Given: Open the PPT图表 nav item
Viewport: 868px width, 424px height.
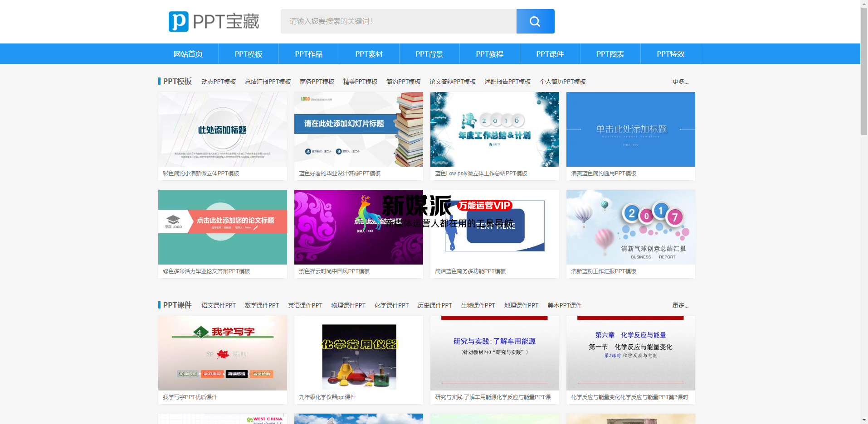Looking at the screenshot, I should tap(610, 54).
